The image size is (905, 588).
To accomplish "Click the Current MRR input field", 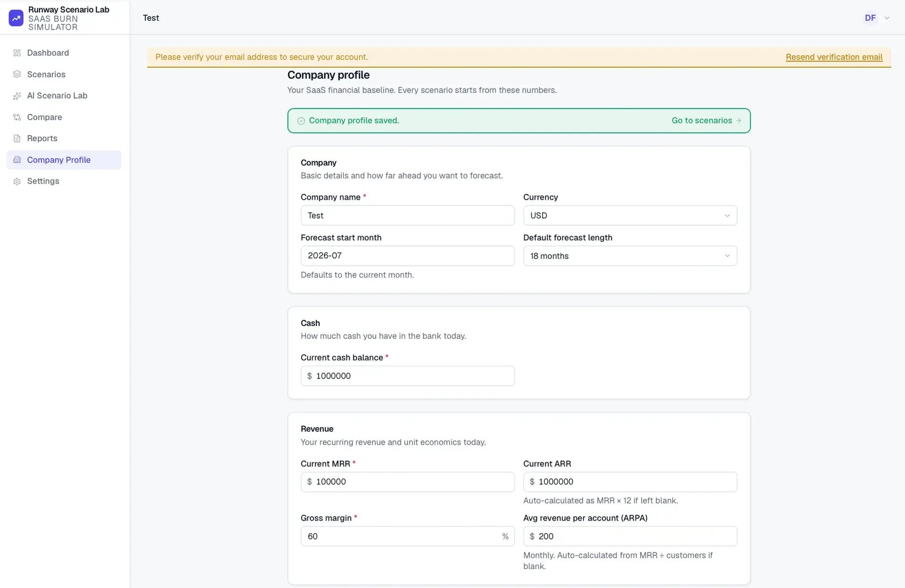I will pyautogui.click(x=408, y=482).
